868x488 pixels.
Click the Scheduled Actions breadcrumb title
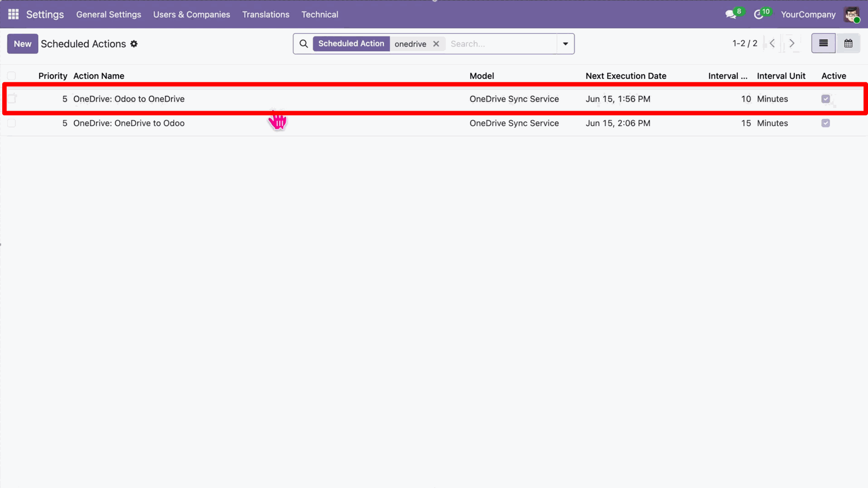[x=83, y=44]
